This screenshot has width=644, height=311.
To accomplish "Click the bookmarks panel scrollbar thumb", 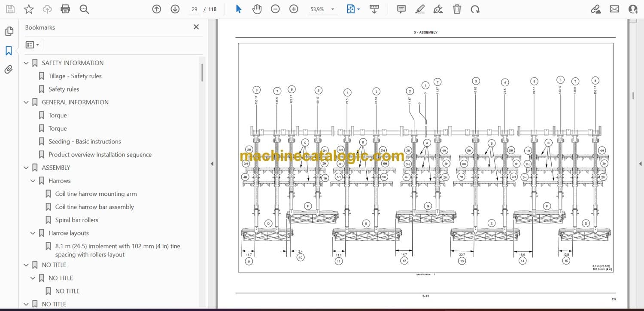I will coord(202,73).
